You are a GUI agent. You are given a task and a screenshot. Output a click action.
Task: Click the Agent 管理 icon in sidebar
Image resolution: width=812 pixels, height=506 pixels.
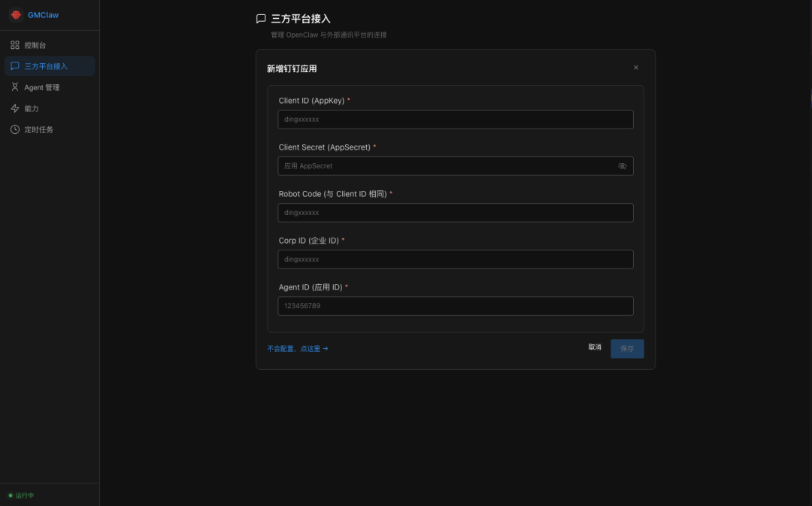pyautogui.click(x=15, y=87)
